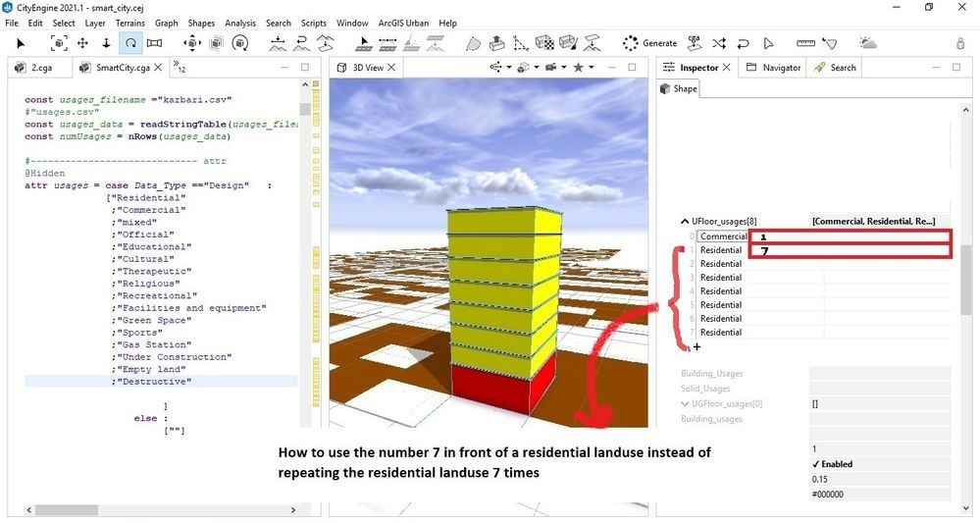Expand the UGFloor_usages[0] attribute
980x523 pixels.
click(x=685, y=403)
